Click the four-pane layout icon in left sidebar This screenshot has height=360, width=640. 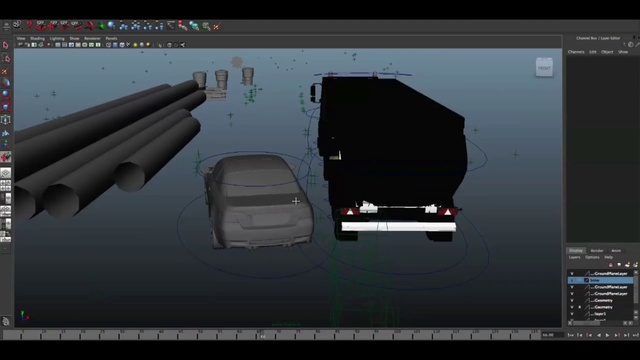[6, 186]
